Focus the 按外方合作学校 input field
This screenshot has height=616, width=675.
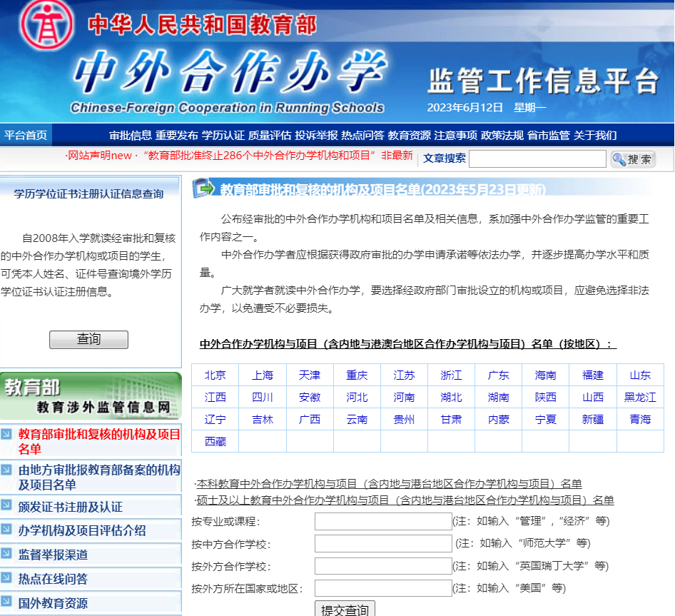point(383,566)
